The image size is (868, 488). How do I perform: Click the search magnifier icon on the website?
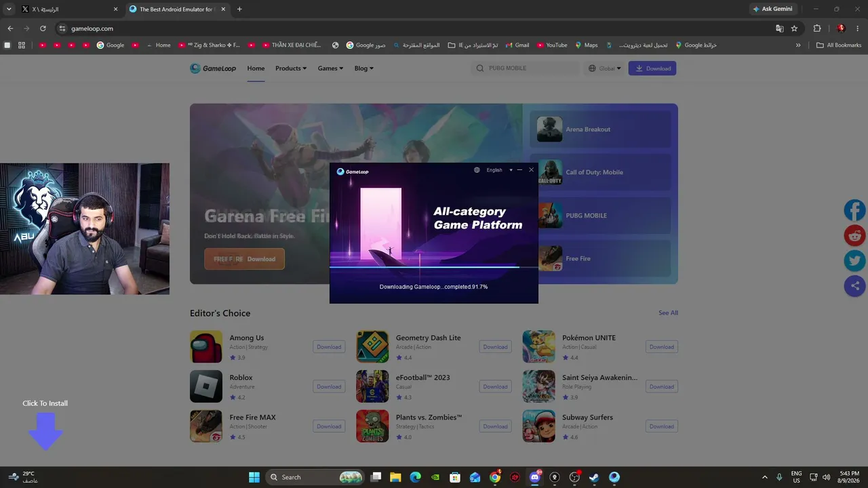click(x=480, y=68)
